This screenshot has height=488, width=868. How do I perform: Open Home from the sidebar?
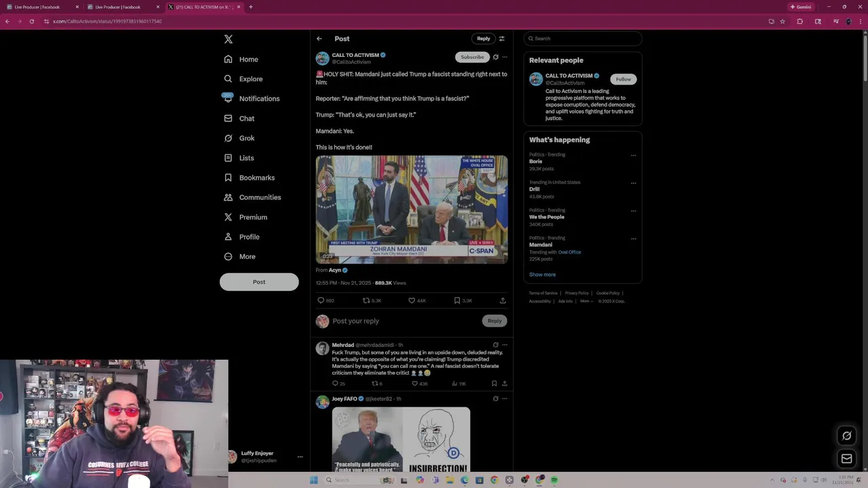coord(241,59)
